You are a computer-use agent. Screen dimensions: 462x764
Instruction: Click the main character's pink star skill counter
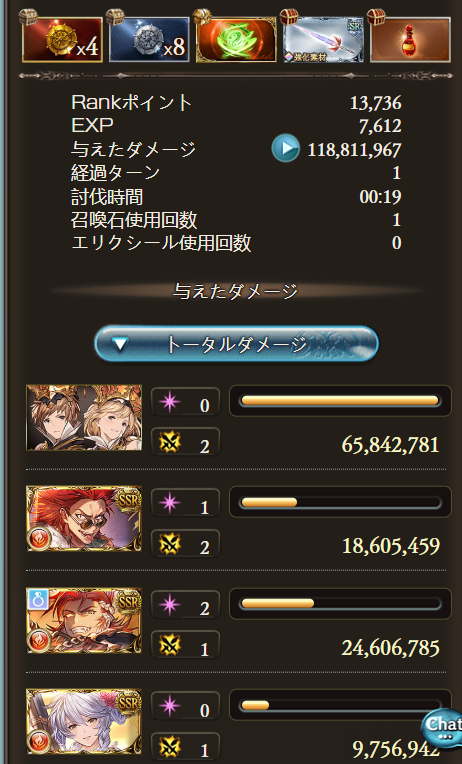pyautogui.click(x=185, y=402)
